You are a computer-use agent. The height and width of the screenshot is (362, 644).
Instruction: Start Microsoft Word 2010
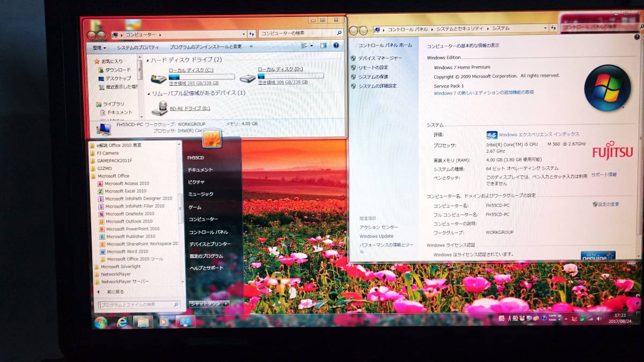[x=124, y=251]
